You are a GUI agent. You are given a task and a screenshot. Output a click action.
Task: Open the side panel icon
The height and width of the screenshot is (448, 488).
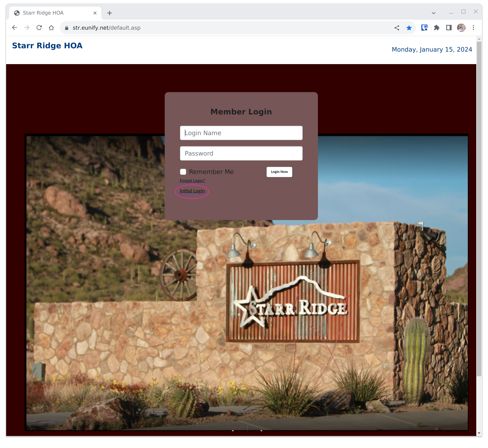449,28
